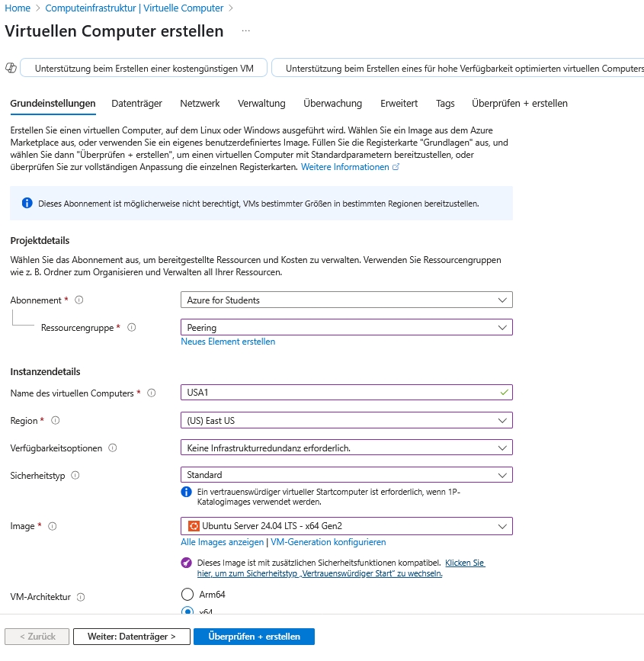This screenshot has width=644, height=661.
Task: Click the Alle Images anzeigen link
Action: point(222,542)
